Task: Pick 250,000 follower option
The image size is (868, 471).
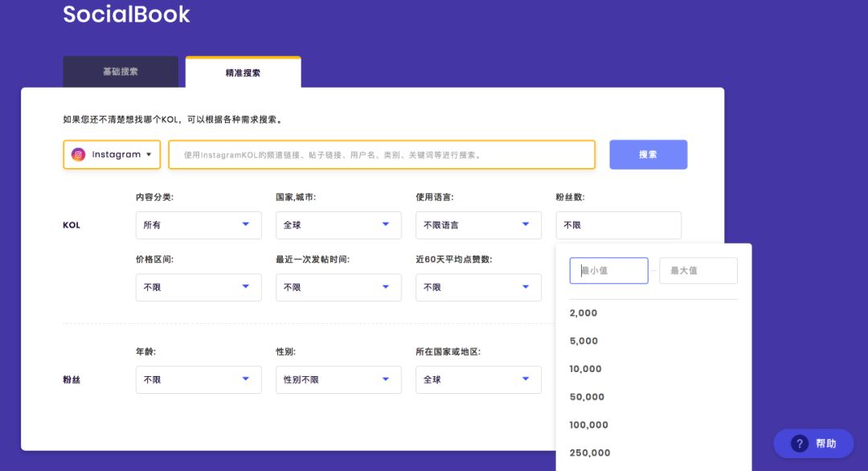Action: point(590,453)
